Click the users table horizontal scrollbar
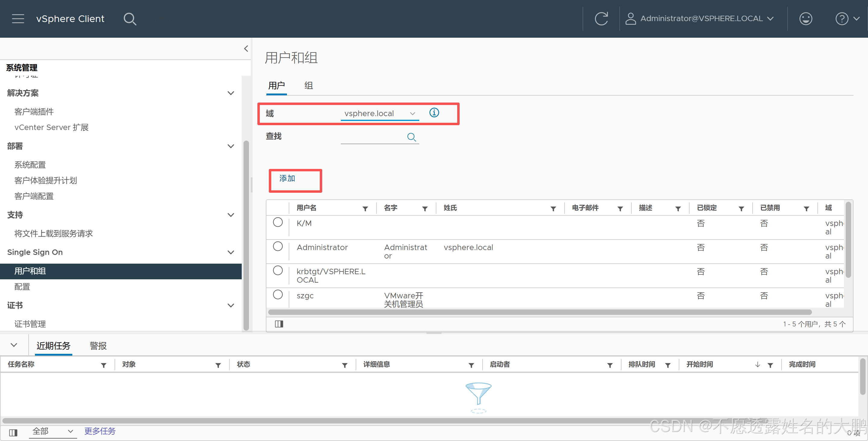868x441 pixels. tap(539, 312)
